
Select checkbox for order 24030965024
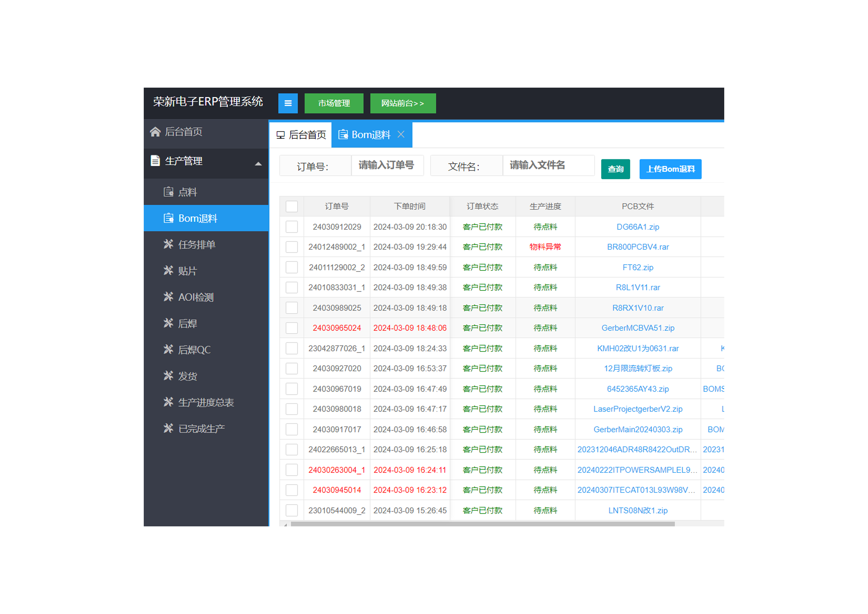[x=291, y=328]
